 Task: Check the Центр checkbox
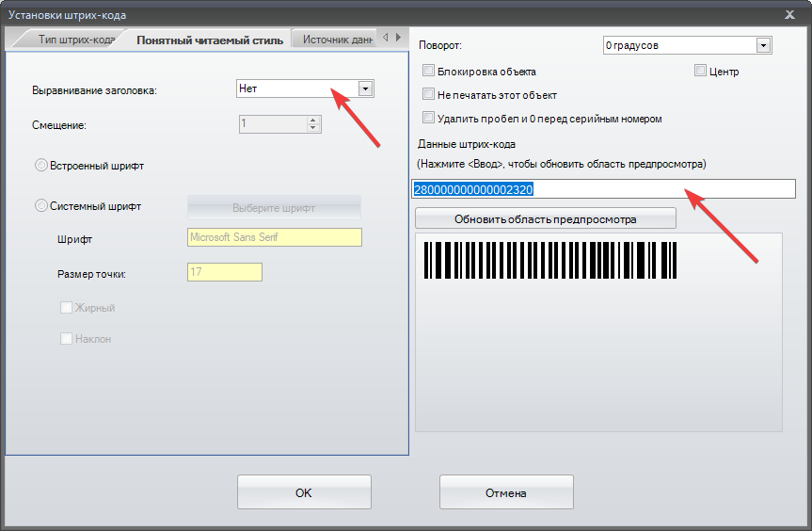700,71
